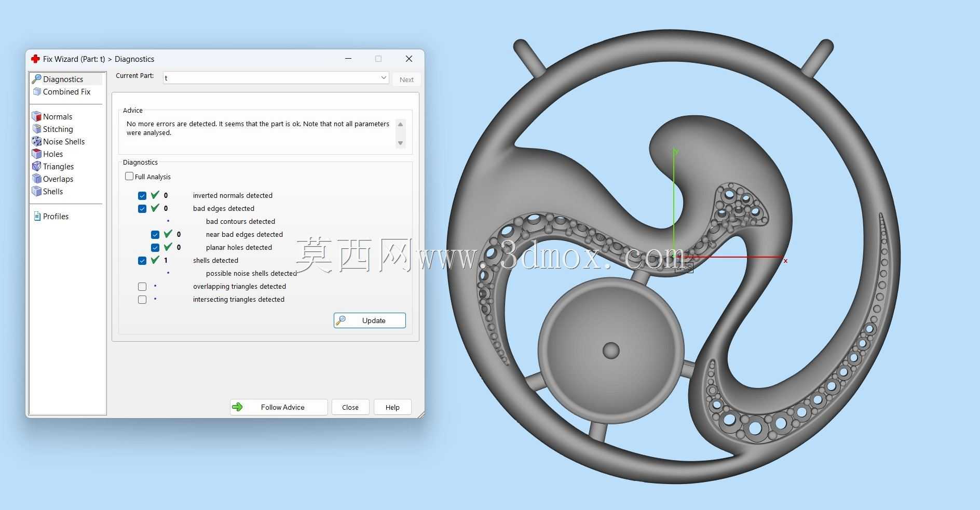Click the Advice box scroll up arrow

coord(400,124)
